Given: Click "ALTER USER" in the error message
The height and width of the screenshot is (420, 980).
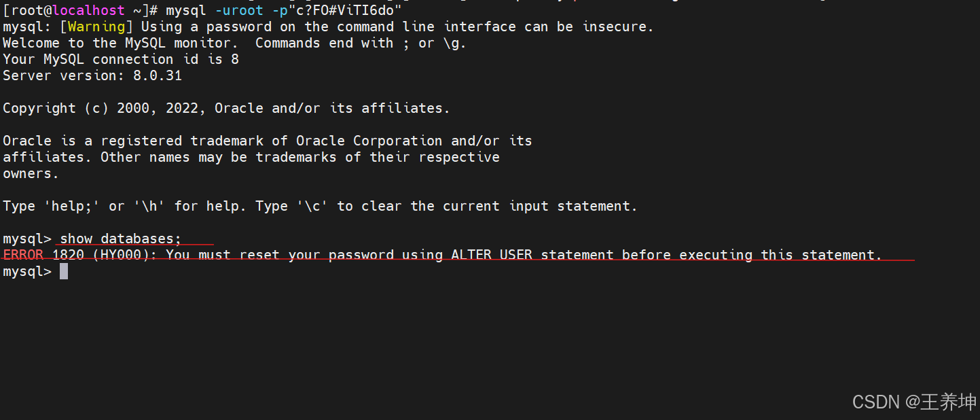Looking at the screenshot, I should pyautogui.click(x=492, y=255).
